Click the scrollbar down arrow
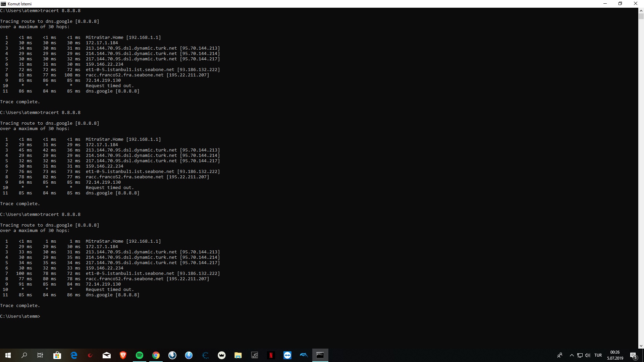The image size is (644, 362). [641, 346]
